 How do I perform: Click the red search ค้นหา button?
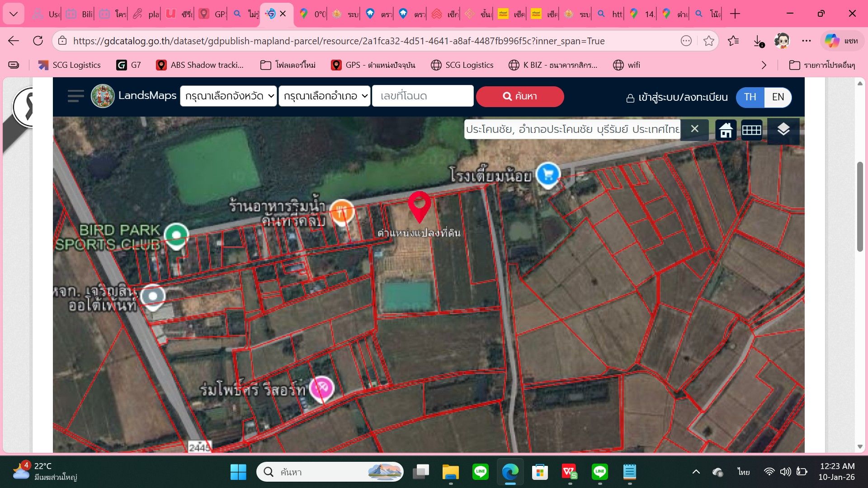click(x=520, y=96)
